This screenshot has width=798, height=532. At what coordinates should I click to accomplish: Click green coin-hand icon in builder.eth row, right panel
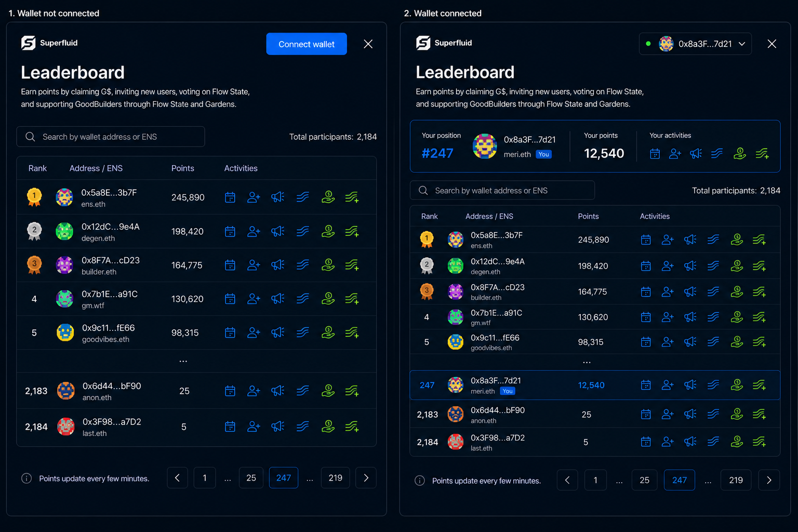(737, 291)
